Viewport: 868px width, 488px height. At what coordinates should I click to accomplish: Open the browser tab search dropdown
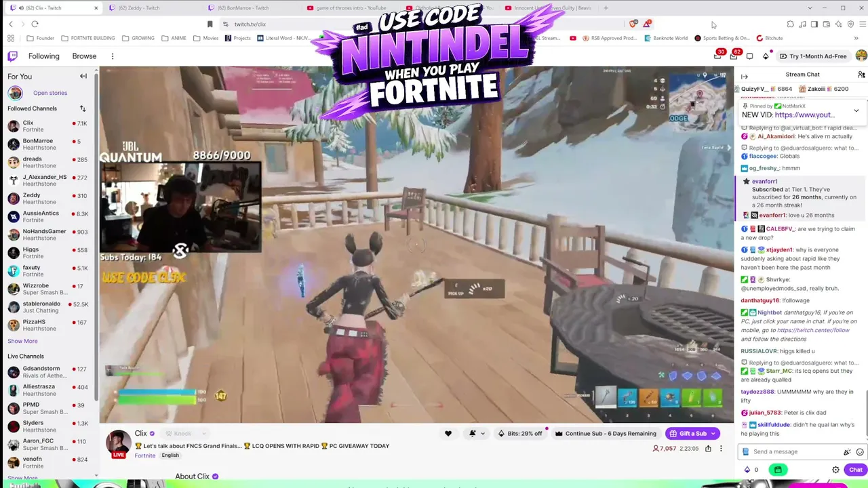[810, 8]
